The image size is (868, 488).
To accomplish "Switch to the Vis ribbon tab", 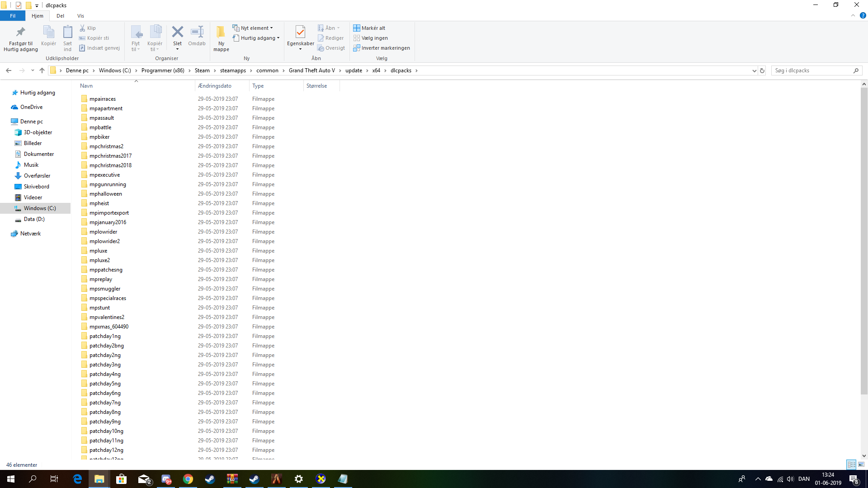I will coord(80,16).
